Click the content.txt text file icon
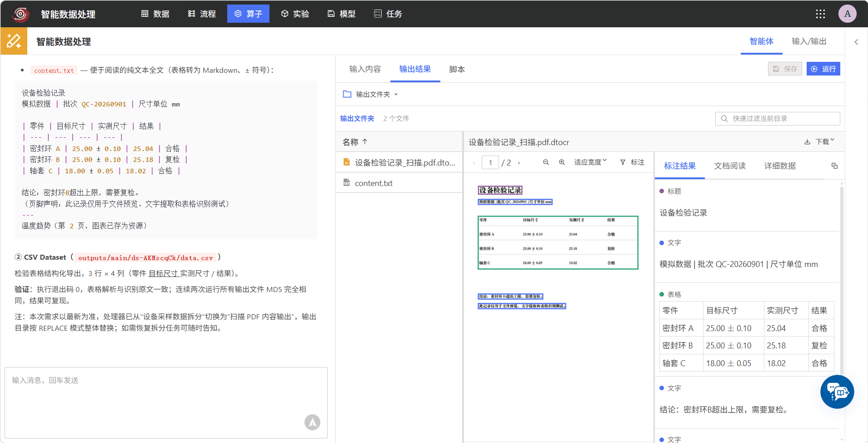Image resolution: width=868 pixels, height=443 pixels. (x=346, y=182)
